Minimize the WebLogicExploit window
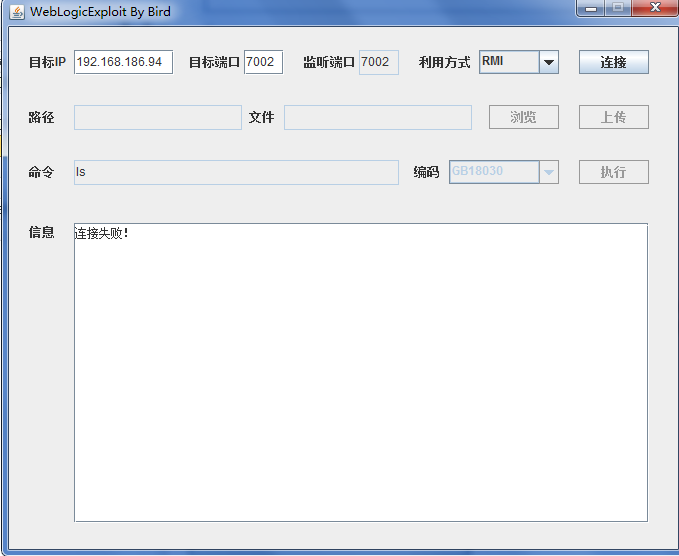This screenshot has width=679, height=556. click(591, 8)
